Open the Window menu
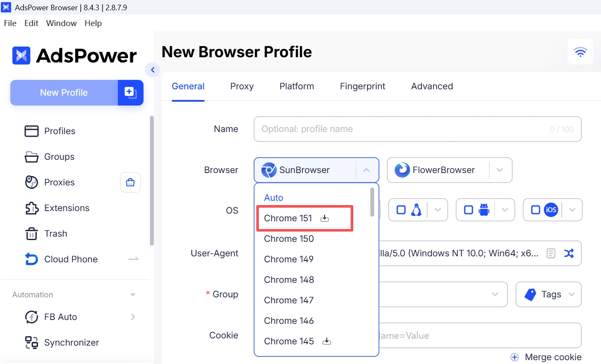 tap(62, 23)
